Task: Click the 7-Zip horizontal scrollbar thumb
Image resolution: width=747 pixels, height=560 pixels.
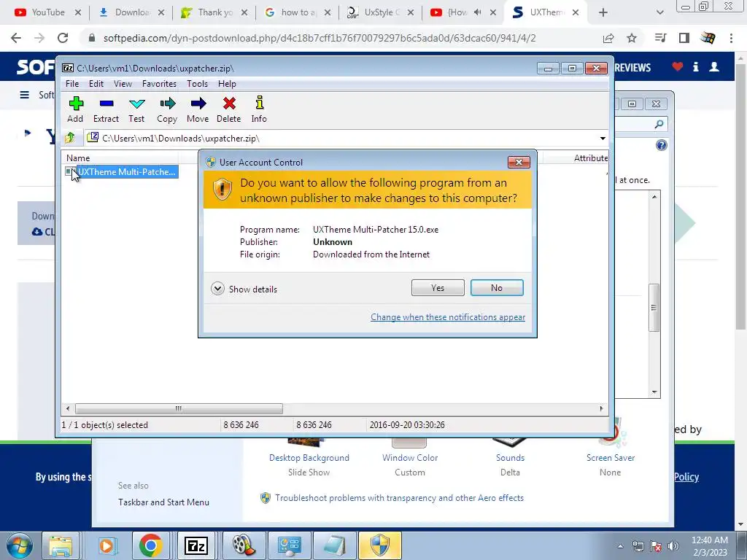Action: pos(179,408)
